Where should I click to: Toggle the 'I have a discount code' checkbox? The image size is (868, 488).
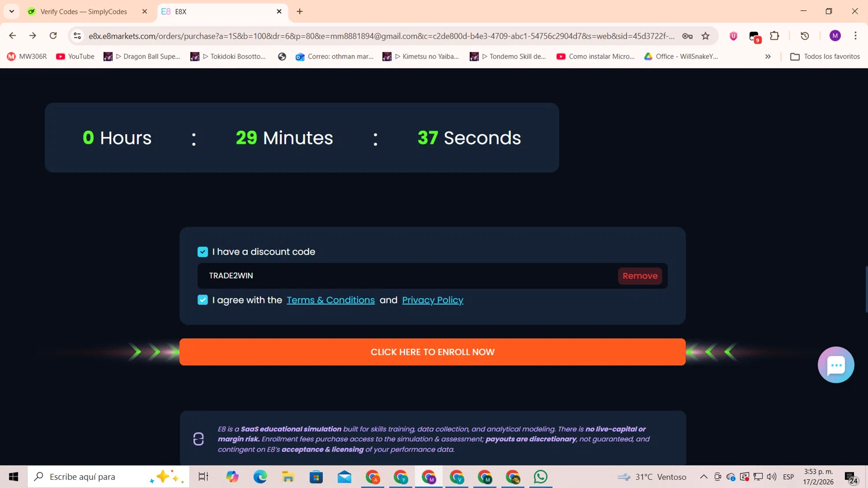coord(203,252)
